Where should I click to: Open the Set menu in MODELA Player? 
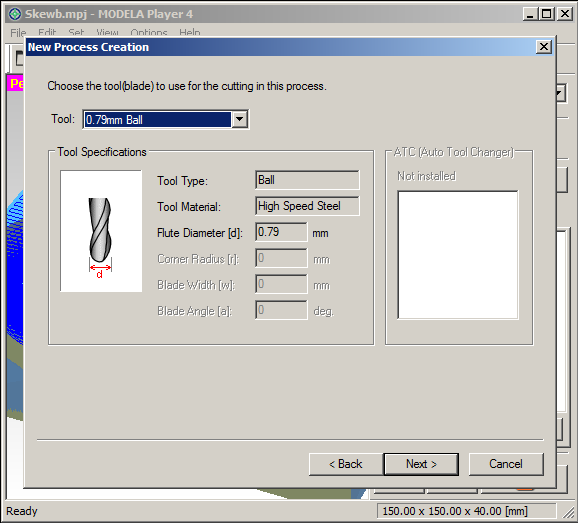point(76,32)
